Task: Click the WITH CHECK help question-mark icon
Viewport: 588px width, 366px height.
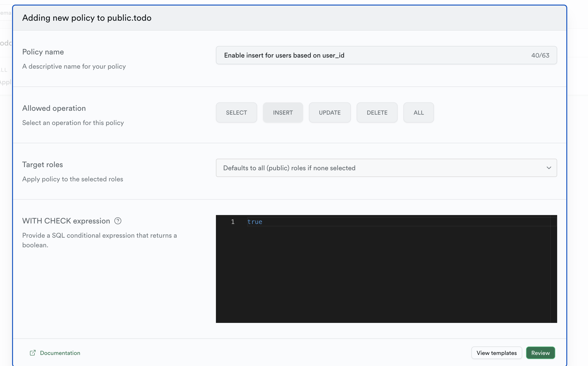Action: click(118, 221)
